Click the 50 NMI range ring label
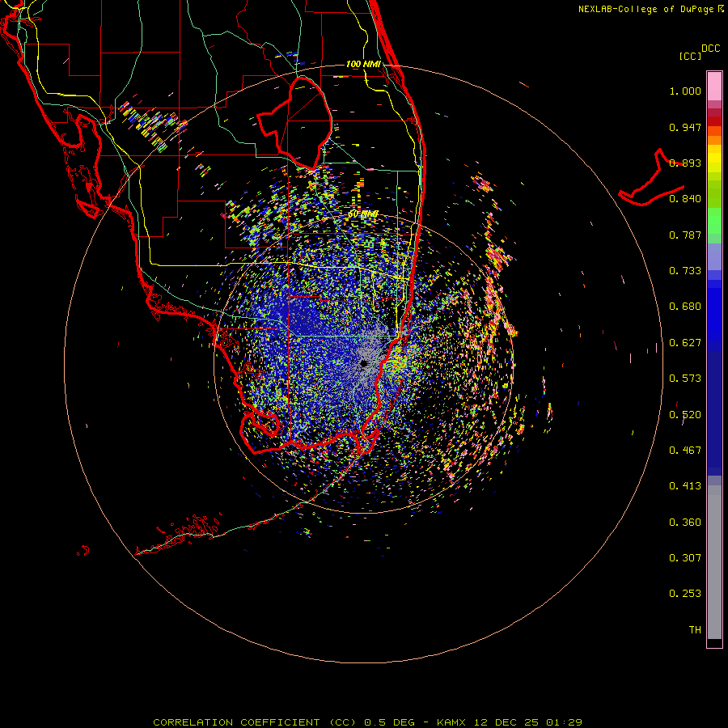The width and height of the screenshot is (728, 728). pos(363,214)
